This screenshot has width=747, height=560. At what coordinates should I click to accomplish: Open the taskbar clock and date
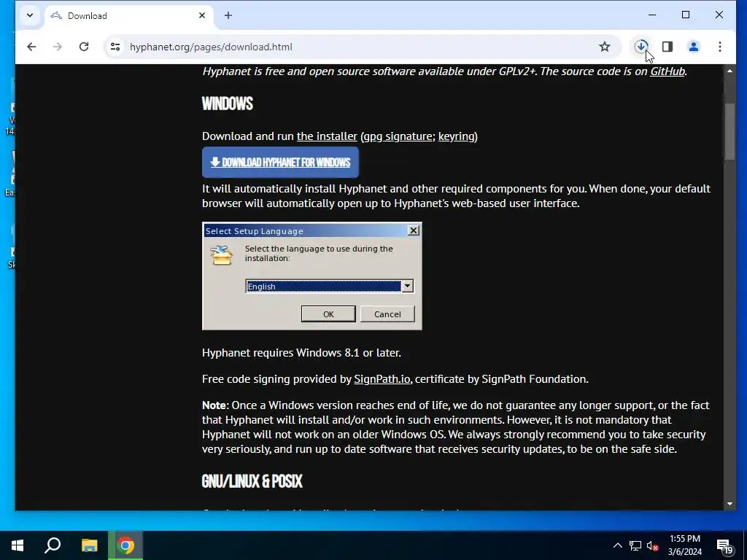pos(684,545)
